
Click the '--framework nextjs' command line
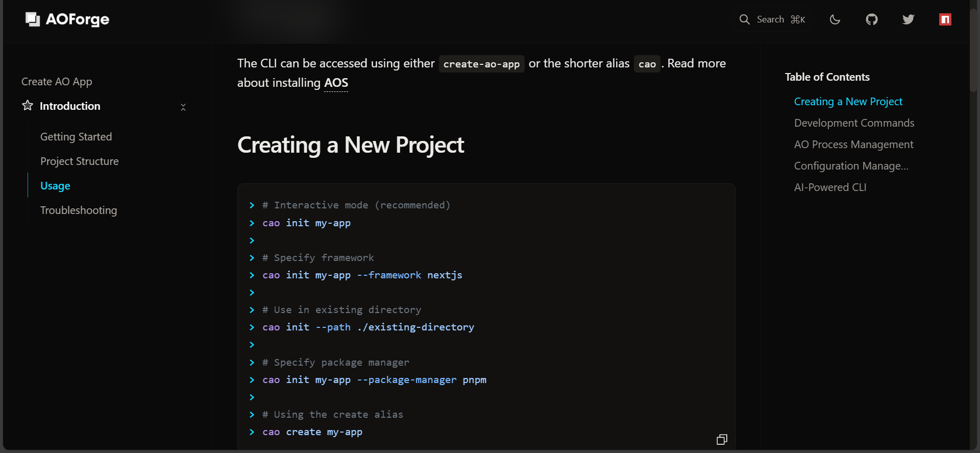[x=362, y=275]
